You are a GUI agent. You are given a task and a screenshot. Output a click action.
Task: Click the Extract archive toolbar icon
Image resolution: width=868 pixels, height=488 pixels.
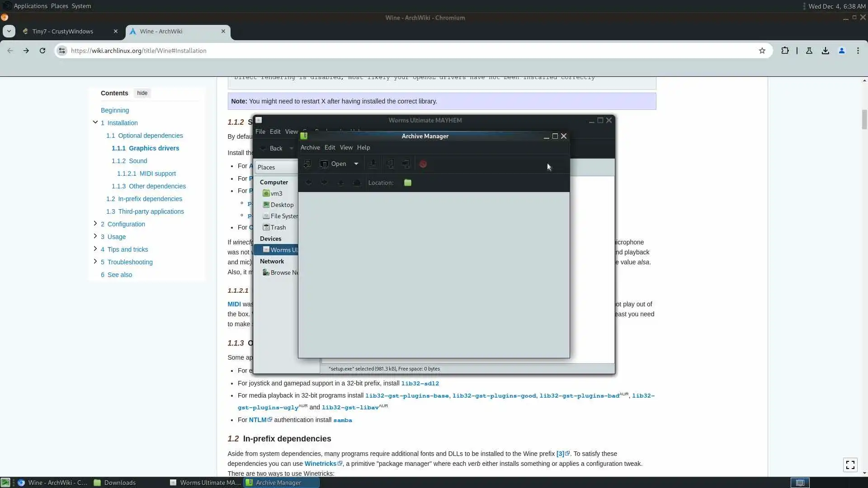pos(373,164)
